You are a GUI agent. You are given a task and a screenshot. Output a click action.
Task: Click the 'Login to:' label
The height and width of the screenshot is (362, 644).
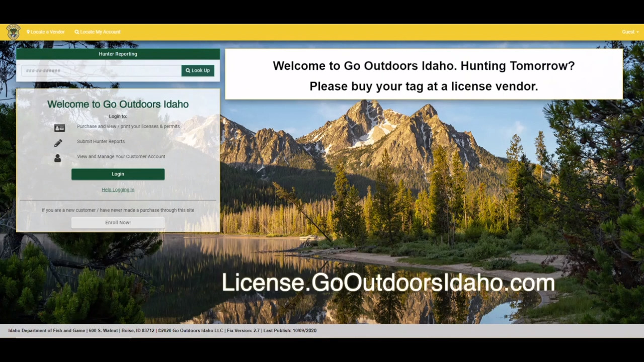point(118,116)
